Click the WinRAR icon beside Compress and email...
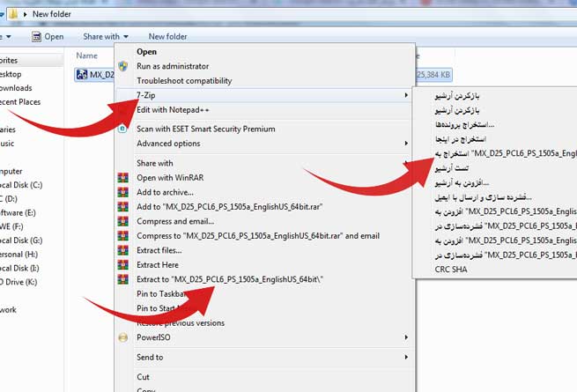The width and height of the screenshot is (577, 392). coord(123,221)
